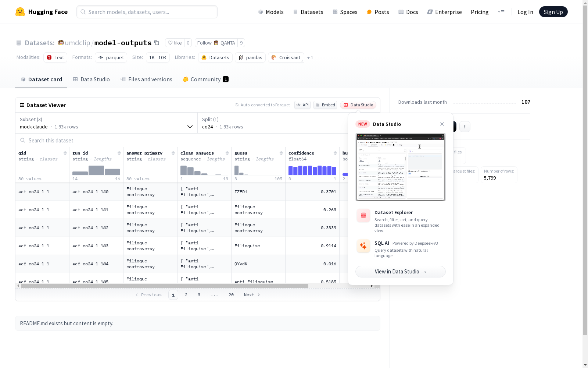Image resolution: width=588 pixels, height=368 pixels.
Task: Click the acf-co24-1-1#0 run_id cell
Action: 96,192
